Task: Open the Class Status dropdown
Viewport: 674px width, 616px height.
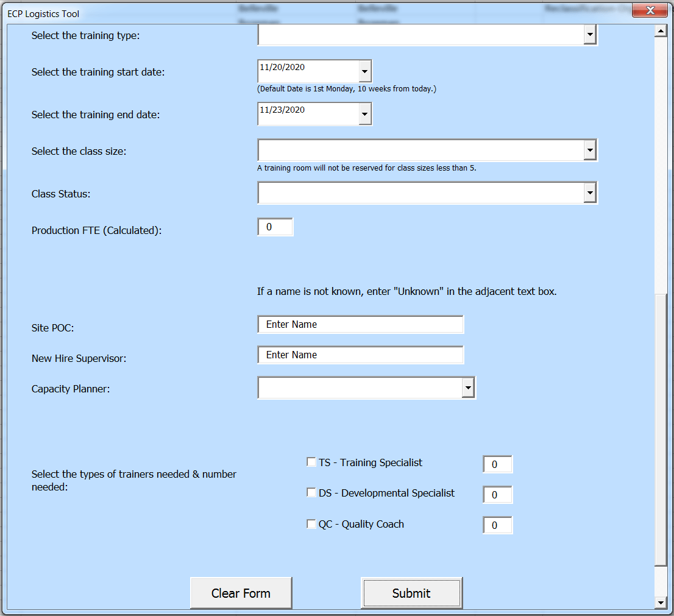Action: pos(589,193)
